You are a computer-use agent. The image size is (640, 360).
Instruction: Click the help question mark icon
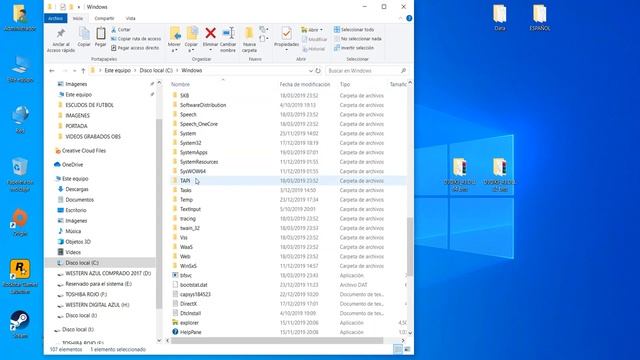point(409,18)
